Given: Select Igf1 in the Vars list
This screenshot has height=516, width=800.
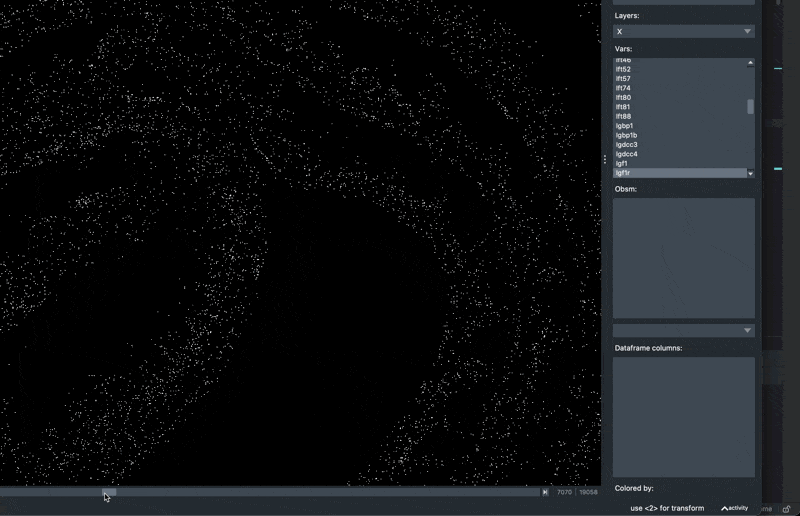Looking at the screenshot, I should click(680, 164).
